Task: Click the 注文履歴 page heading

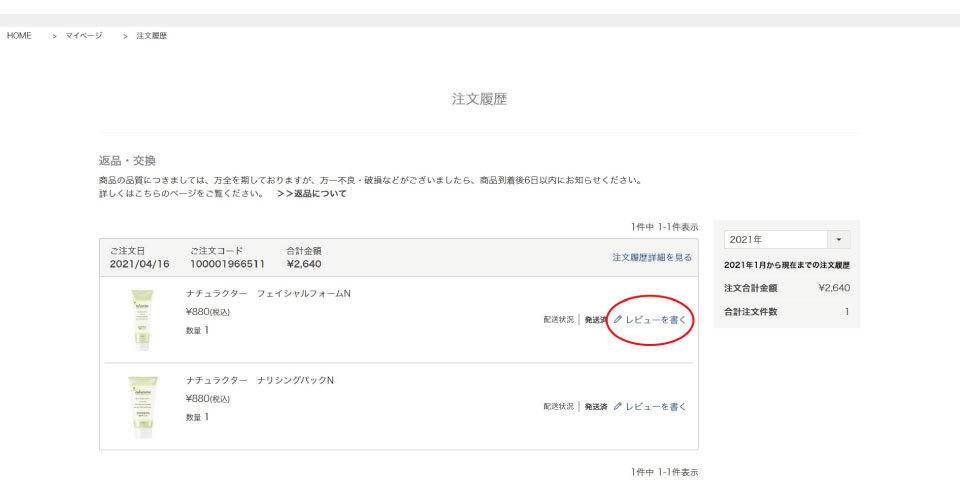Action: 479,100
